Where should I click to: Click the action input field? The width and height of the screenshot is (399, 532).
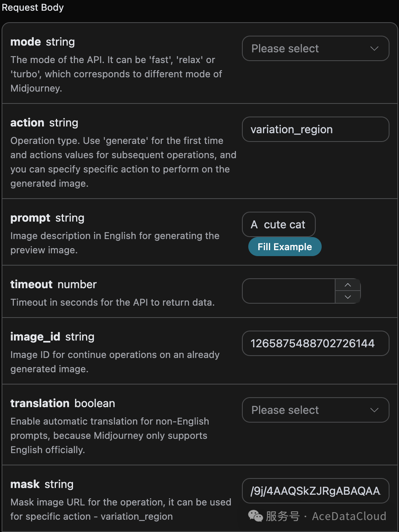pos(315,129)
